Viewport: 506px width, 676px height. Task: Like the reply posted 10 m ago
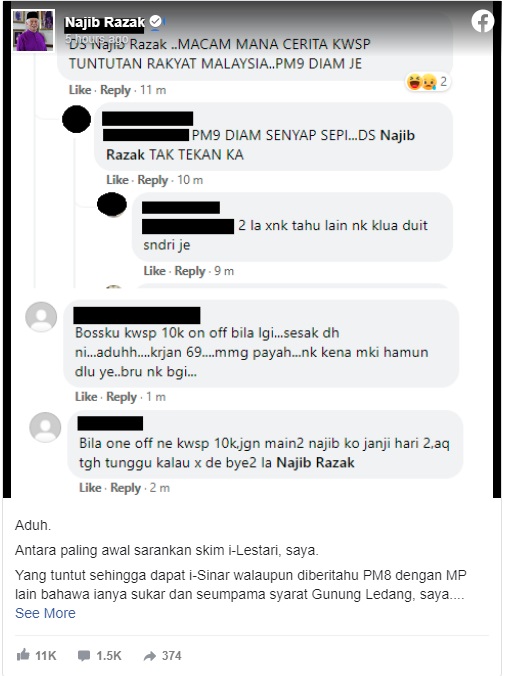[x=118, y=180]
